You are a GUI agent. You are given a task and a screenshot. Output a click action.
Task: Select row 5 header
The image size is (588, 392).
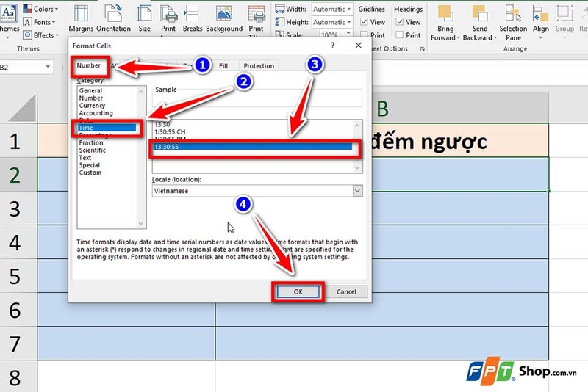(x=18, y=276)
